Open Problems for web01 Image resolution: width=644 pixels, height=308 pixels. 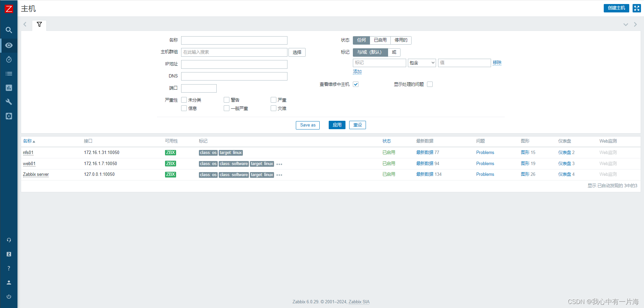point(485,164)
